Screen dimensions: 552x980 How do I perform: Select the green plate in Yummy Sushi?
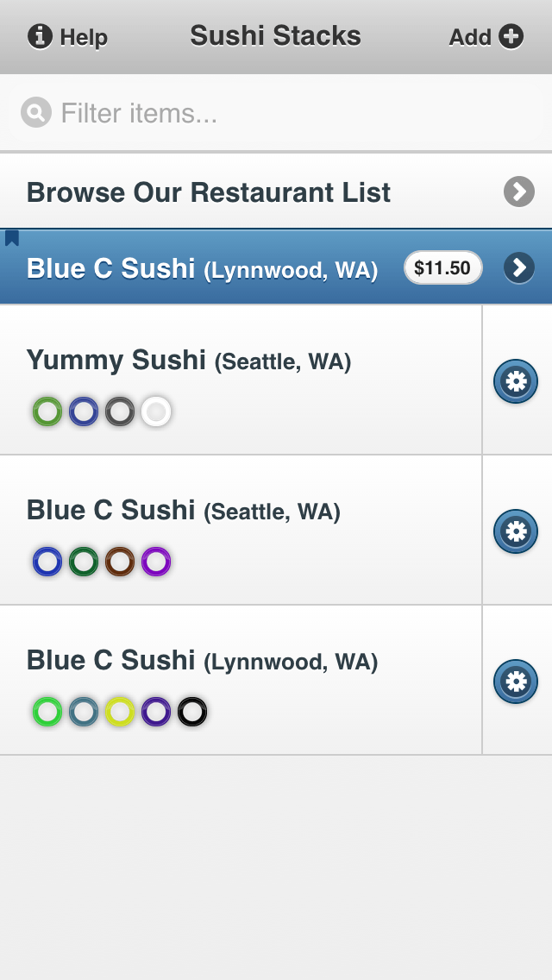coord(47,412)
